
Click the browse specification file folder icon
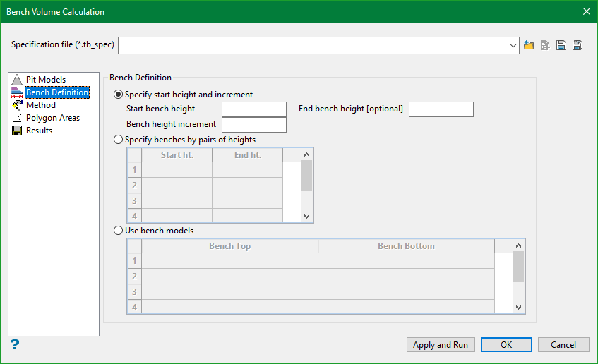pyautogui.click(x=530, y=46)
